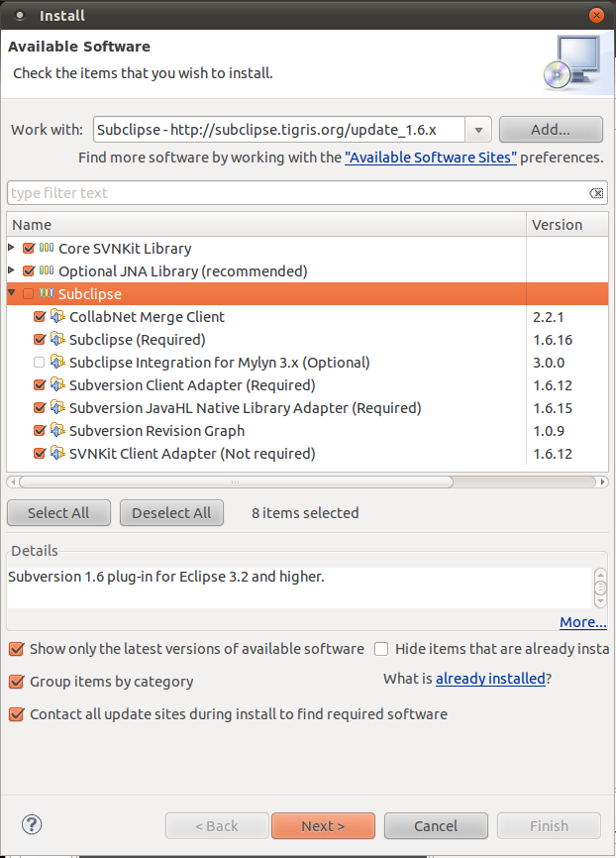Image resolution: width=616 pixels, height=858 pixels.
Task: Click the Subclipse Integration for Mylyn icon
Action: (x=57, y=362)
